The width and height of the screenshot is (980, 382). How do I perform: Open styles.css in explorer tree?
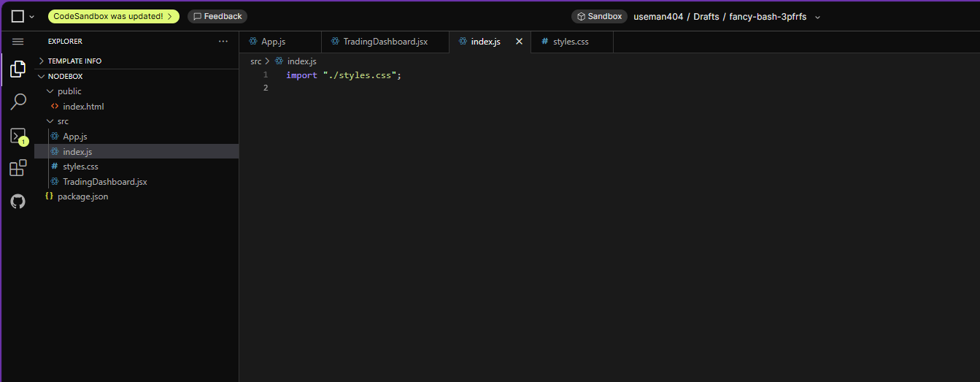(136, 167)
